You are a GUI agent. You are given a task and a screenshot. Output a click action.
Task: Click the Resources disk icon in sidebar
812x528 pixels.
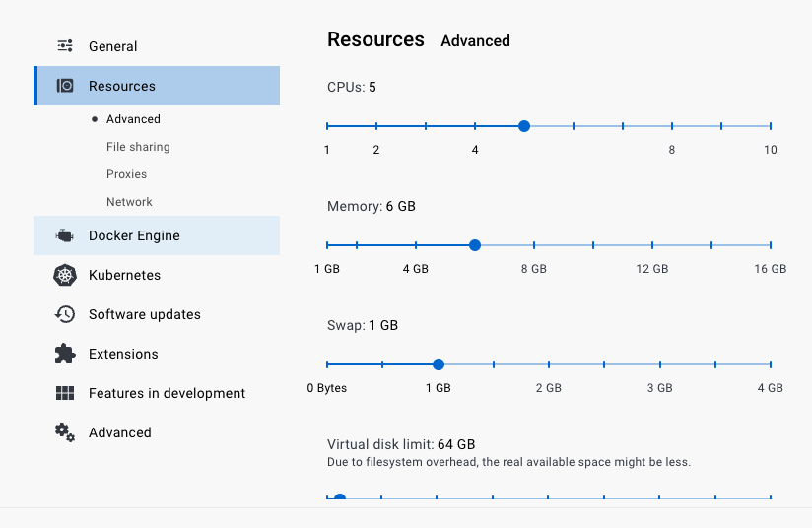pyautogui.click(x=65, y=86)
